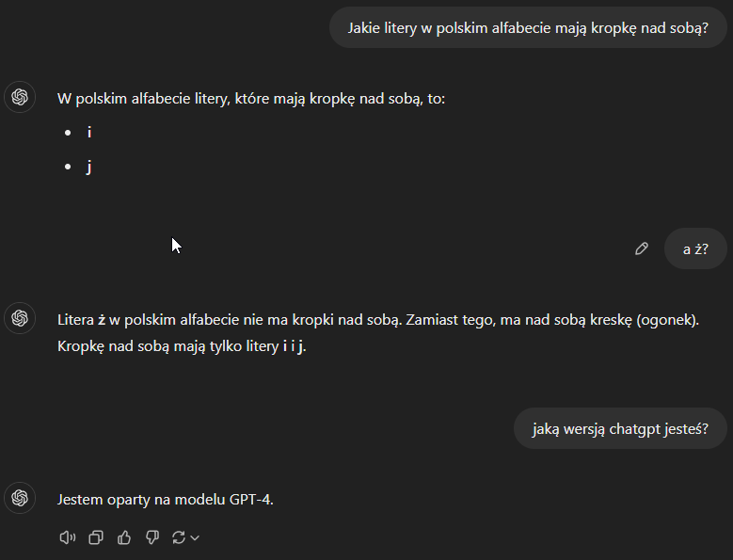Click the bold "ż" in the second response
The image size is (733, 560).
point(102,320)
